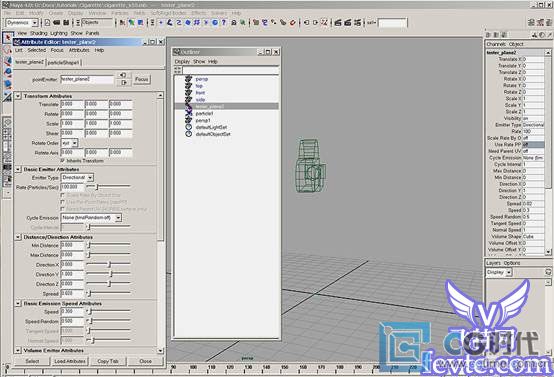Click the show channel box icon top right
This screenshot has height=377, width=554.
[x=549, y=23]
